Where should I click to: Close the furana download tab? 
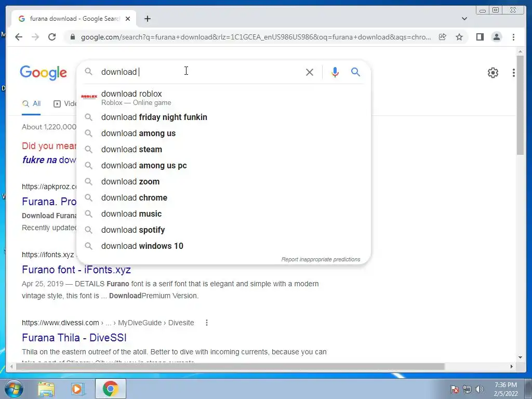tap(128, 19)
